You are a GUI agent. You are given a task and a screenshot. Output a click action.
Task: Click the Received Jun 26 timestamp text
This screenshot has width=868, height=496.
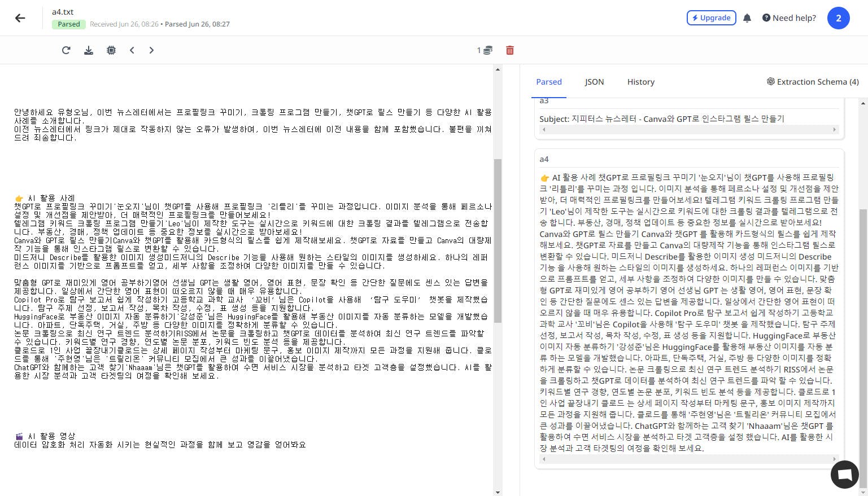124,24
